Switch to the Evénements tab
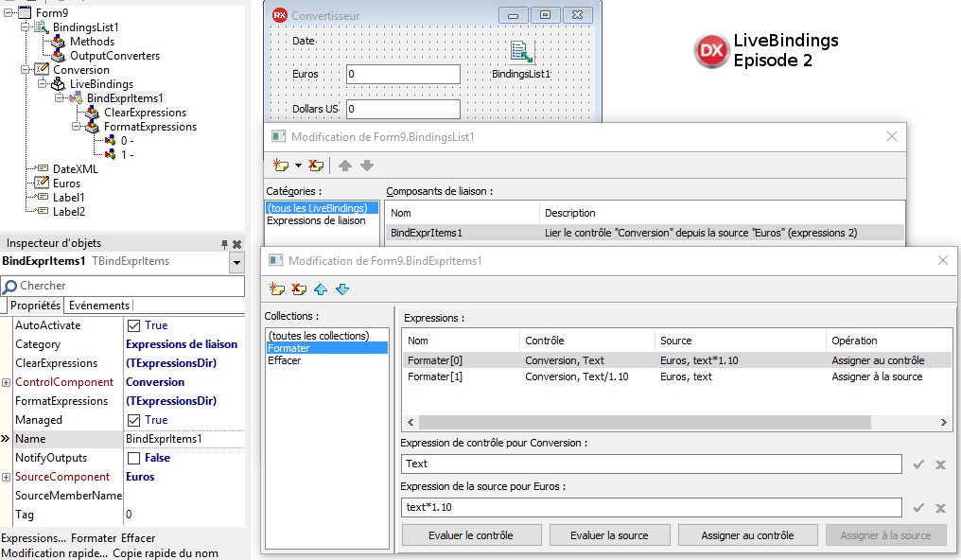The width and height of the screenshot is (961, 560). 99,306
